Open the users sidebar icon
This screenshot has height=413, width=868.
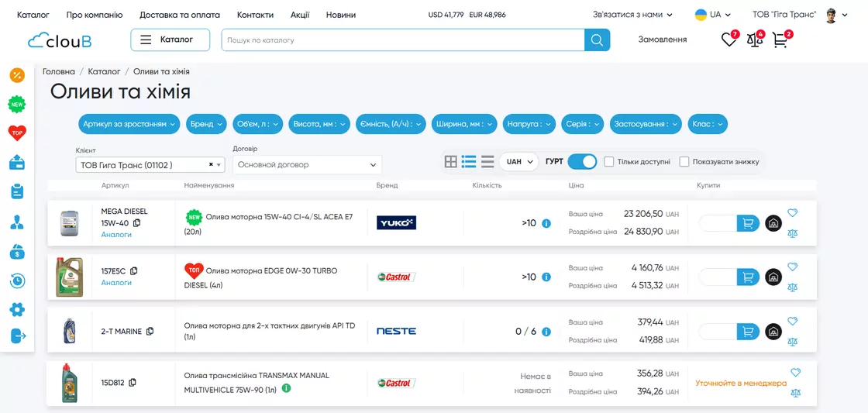pos(17,222)
